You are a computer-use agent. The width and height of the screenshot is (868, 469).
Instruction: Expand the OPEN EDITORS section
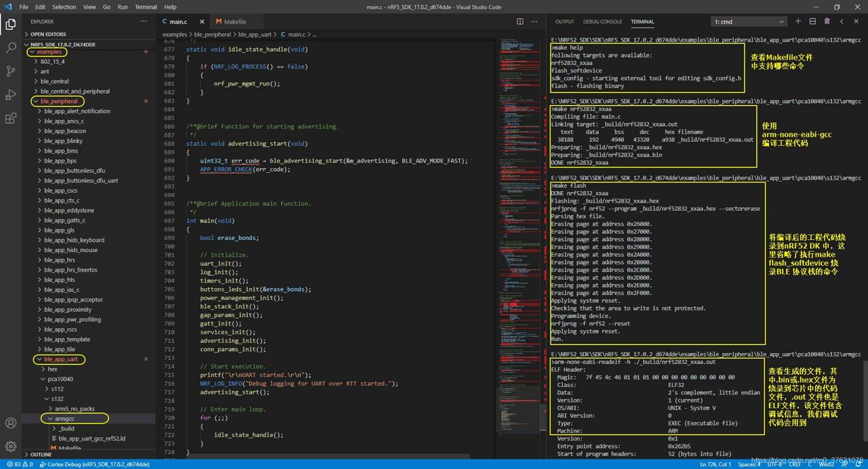pos(89,34)
